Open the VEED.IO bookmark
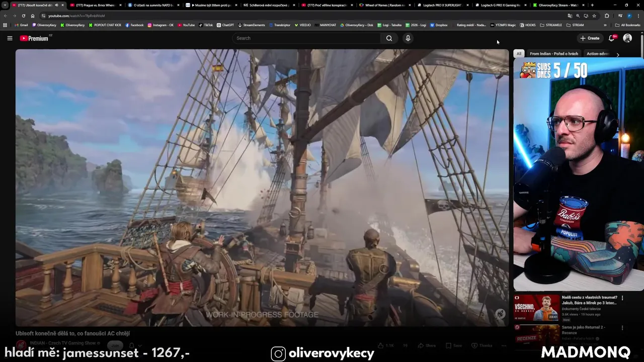644x362 pixels. pos(303,25)
